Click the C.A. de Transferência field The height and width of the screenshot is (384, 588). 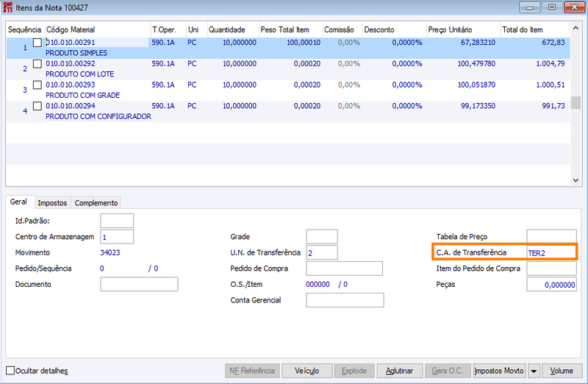pyautogui.click(x=551, y=252)
